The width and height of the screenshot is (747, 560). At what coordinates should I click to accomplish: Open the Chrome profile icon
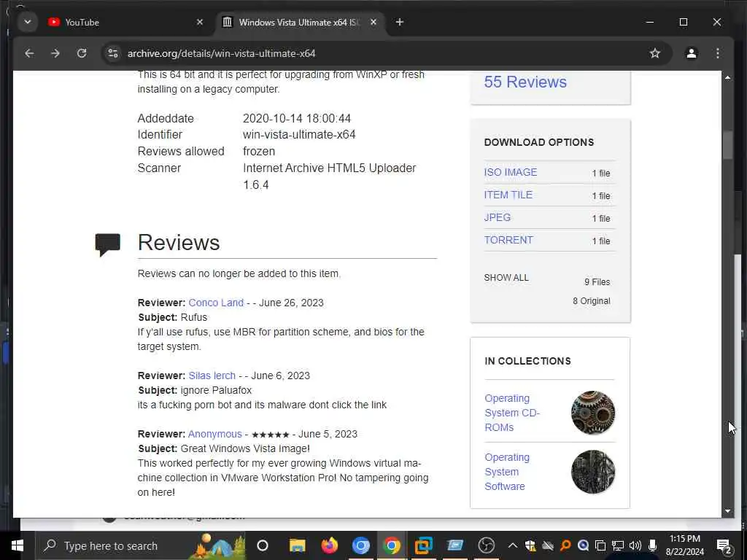point(692,53)
